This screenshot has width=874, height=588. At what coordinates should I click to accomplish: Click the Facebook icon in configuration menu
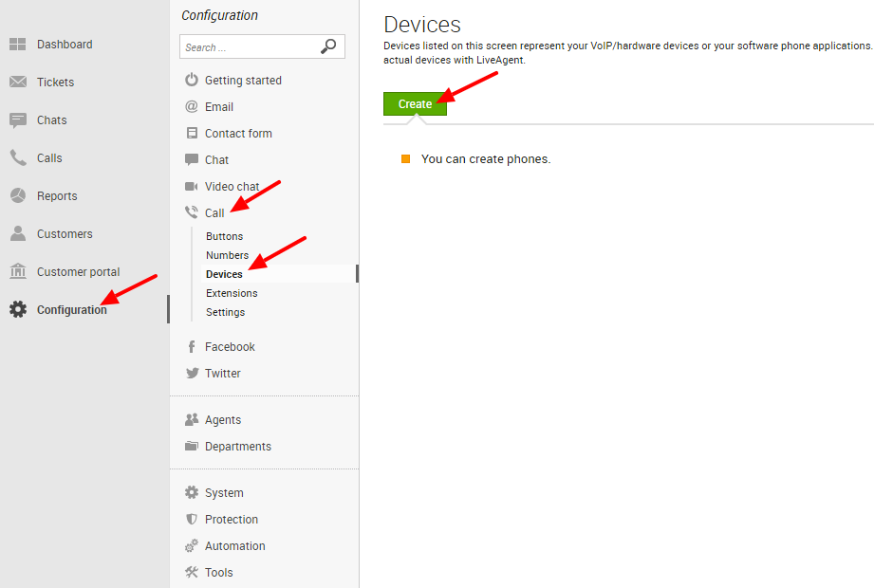coord(191,347)
